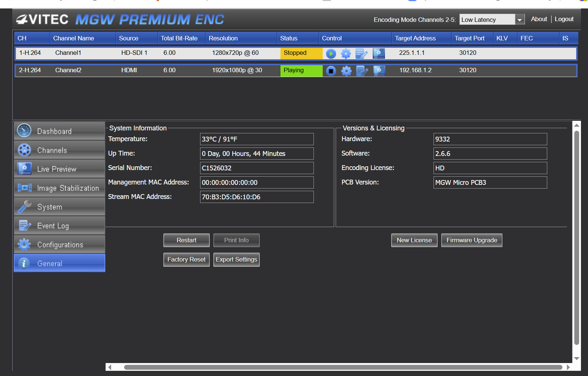The height and width of the screenshot is (376, 588).
Task: Click the Temperature field showing 33°C / 91°F
Action: [257, 139]
